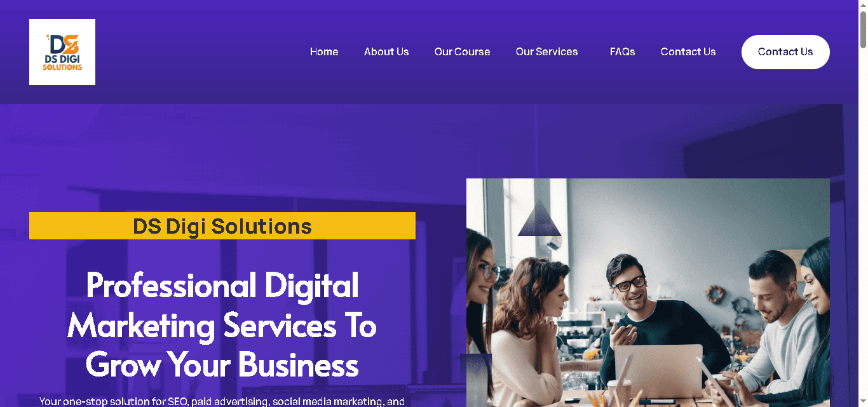868x407 pixels.
Task: Click the Contact Us navigation text link
Action: pos(688,52)
